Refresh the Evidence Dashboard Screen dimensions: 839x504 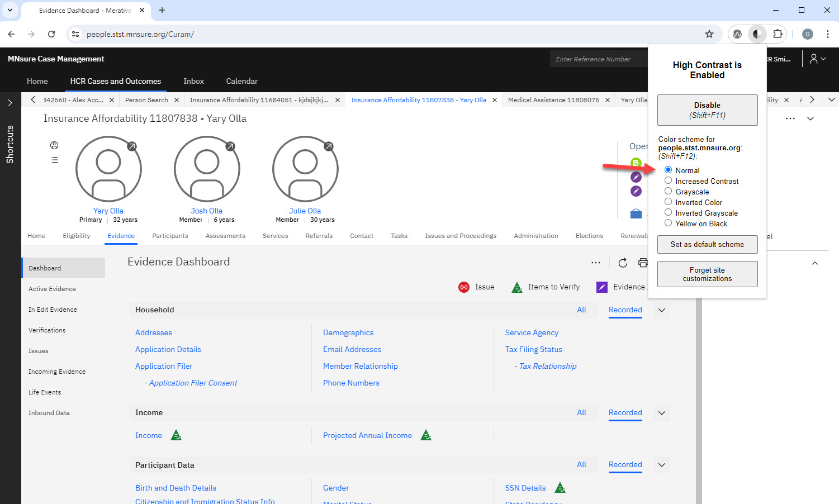623,263
